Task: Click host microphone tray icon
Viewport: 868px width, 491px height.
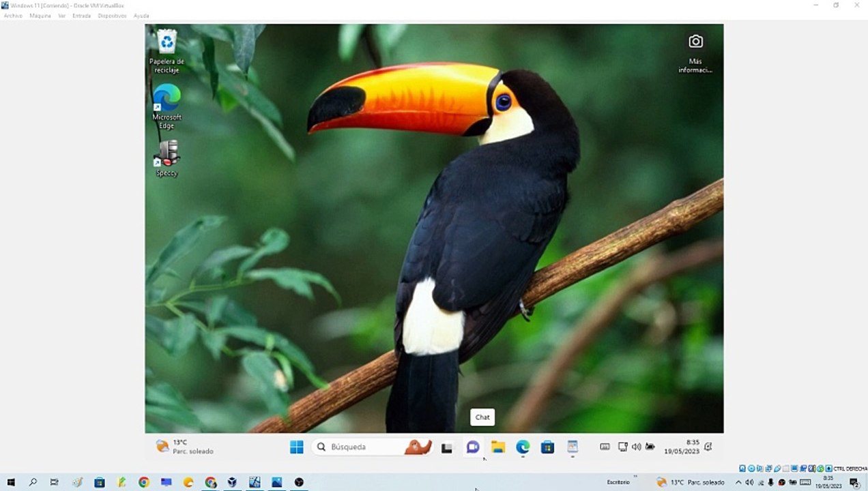Action: point(771,482)
